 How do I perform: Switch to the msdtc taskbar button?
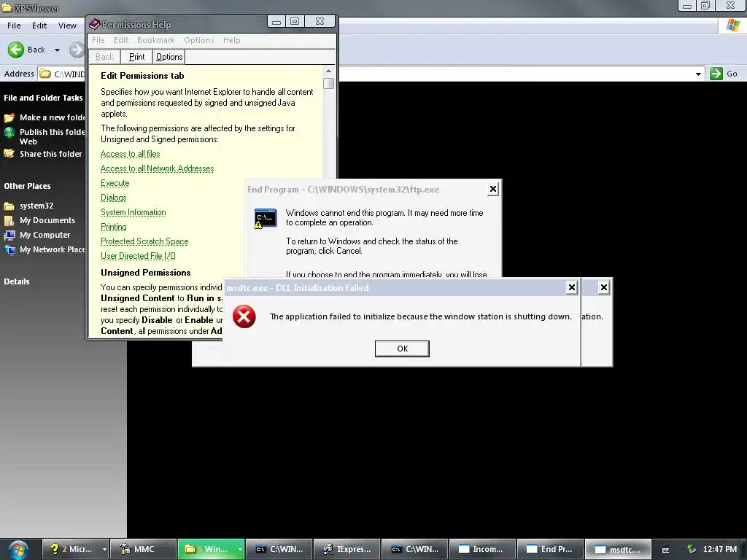[x=618, y=549]
